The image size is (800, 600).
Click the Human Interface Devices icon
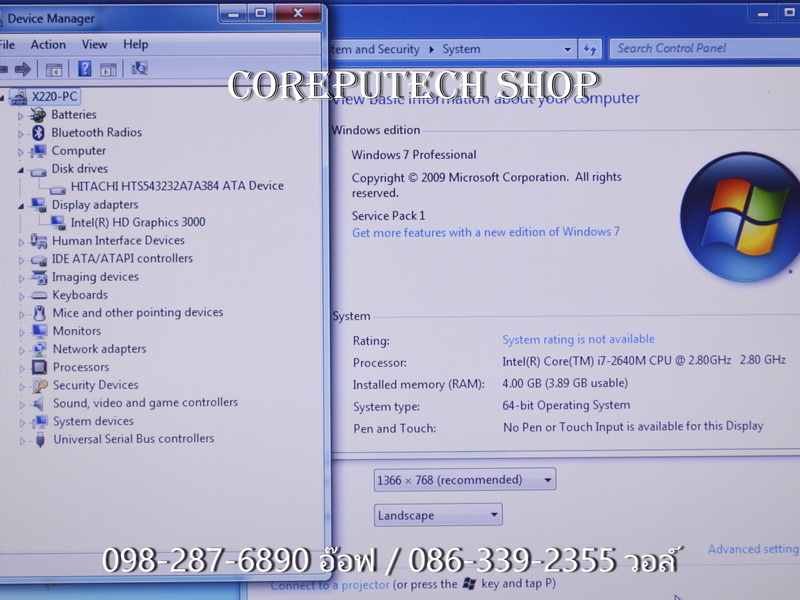[38, 241]
